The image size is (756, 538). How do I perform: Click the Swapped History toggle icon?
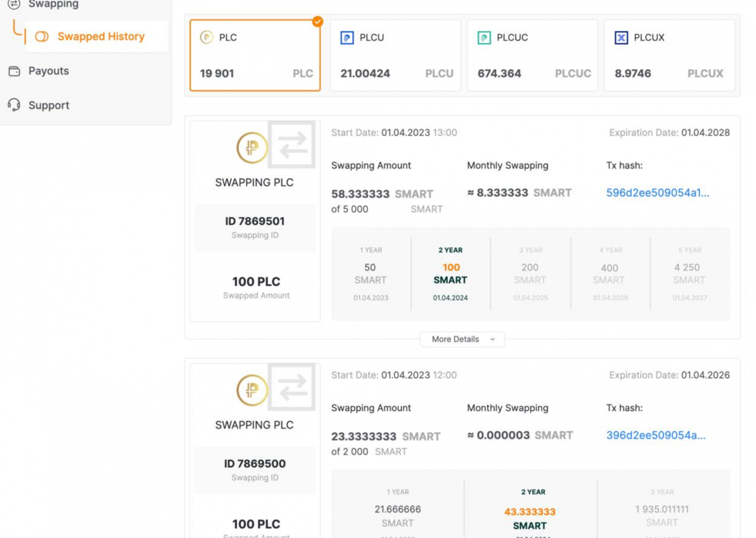tap(42, 36)
